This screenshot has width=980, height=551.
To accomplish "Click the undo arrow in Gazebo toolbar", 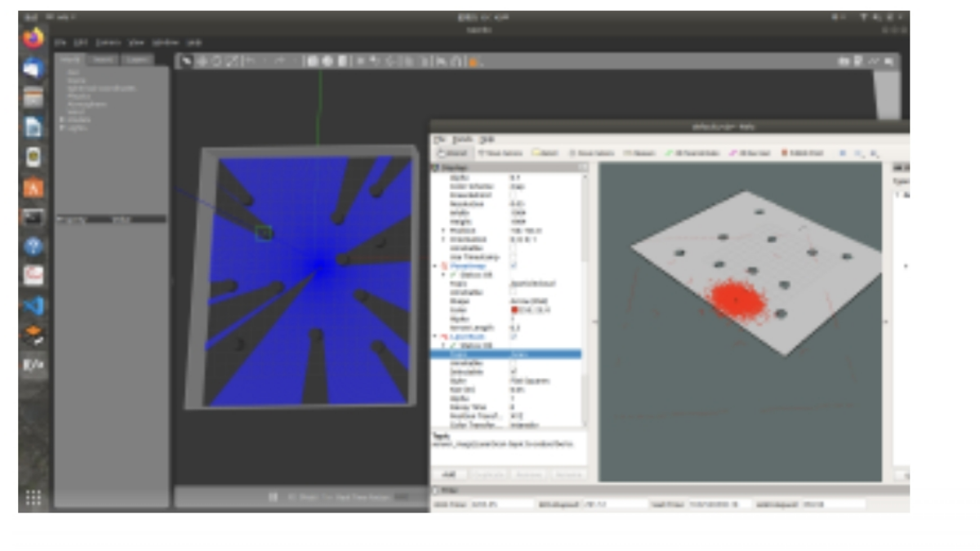I will click(251, 61).
